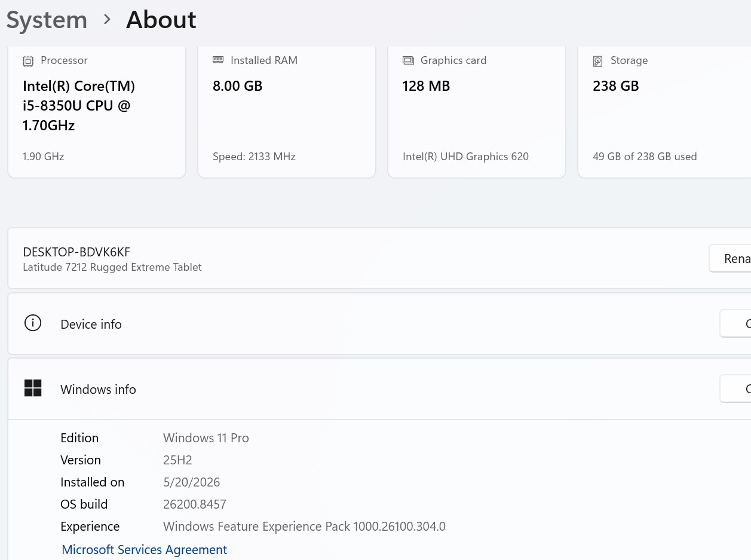This screenshot has height=560, width=751.
Task: Select the 8.00 GB RAM value
Action: click(x=237, y=86)
